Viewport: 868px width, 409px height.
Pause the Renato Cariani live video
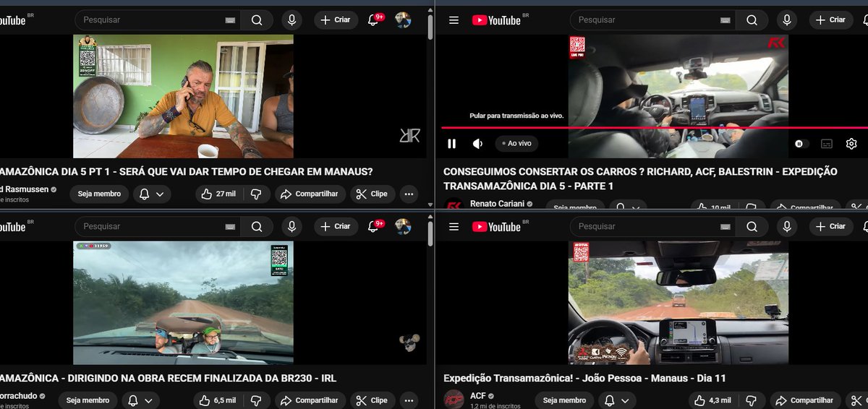click(452, 144)
